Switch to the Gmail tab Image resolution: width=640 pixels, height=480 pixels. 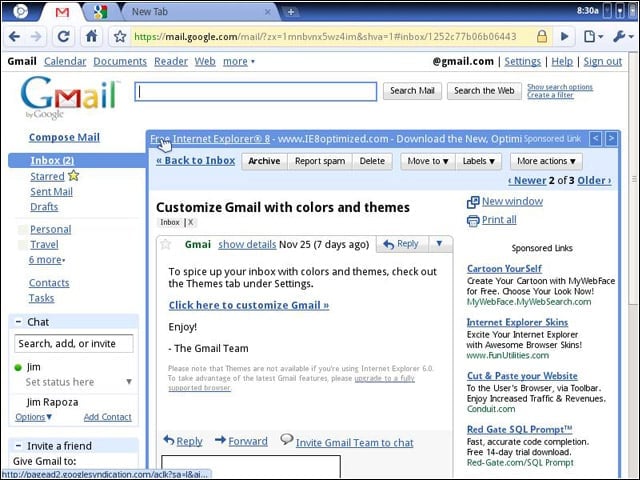62,12
